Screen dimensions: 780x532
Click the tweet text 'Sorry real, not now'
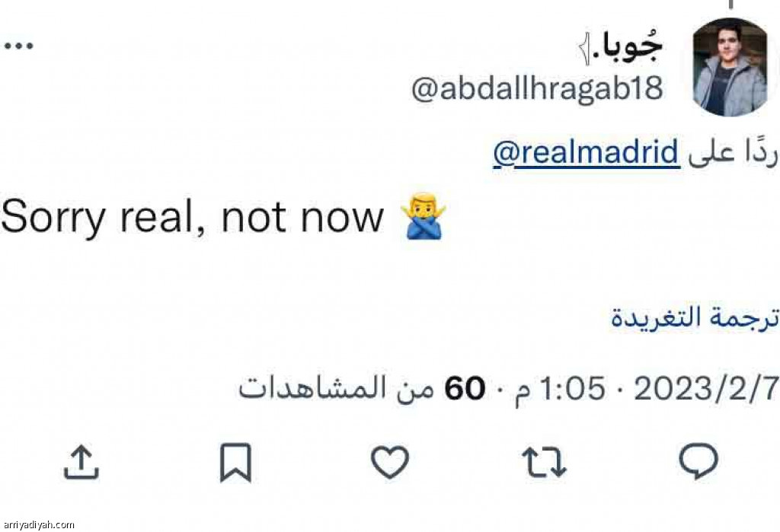coord(192,219)
